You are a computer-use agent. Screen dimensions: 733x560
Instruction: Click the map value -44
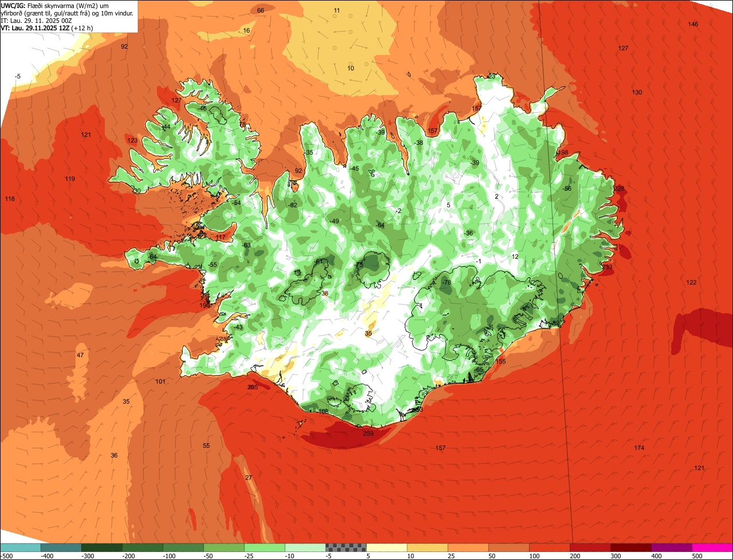point(165,127)
